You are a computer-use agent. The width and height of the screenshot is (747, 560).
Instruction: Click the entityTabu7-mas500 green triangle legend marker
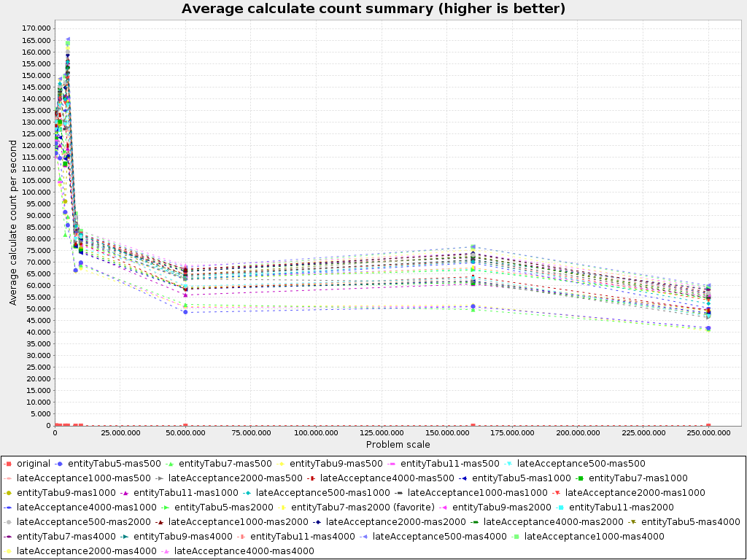click(x=170, y=464)
